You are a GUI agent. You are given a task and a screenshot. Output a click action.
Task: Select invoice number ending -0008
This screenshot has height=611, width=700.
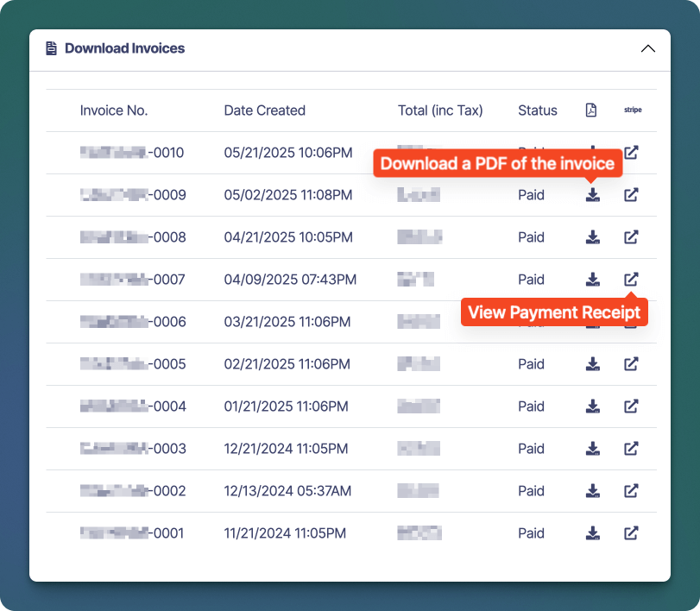pos(133,237)
